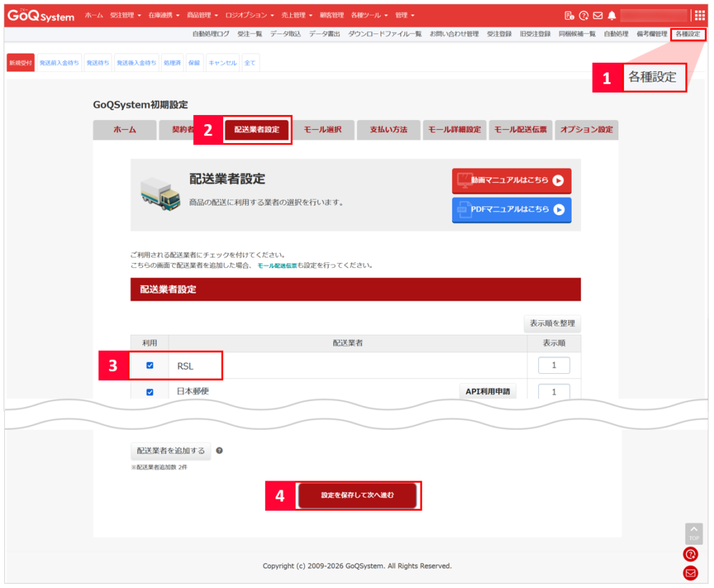
Task: Click the 配送業者 column header
Action: [x=348, y=343]
